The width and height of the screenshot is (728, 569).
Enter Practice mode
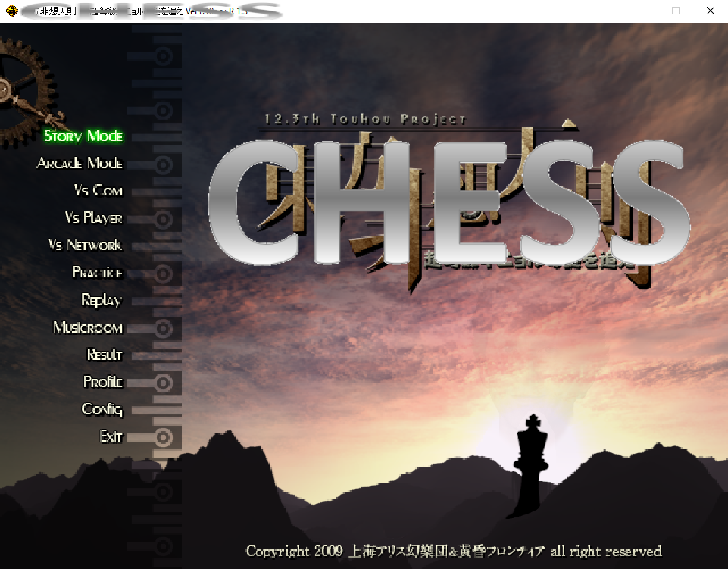click(98, 272)
